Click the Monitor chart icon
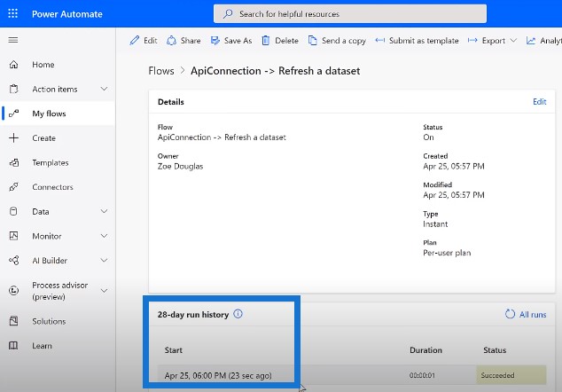The width and height of the screenshot is (562, 392). coord(13,236)
